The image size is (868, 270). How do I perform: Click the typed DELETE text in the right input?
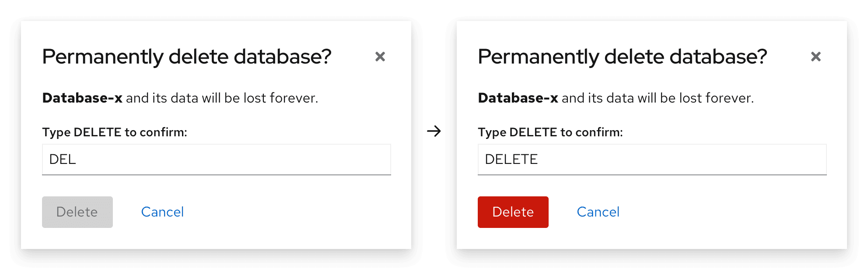[511, 160]
